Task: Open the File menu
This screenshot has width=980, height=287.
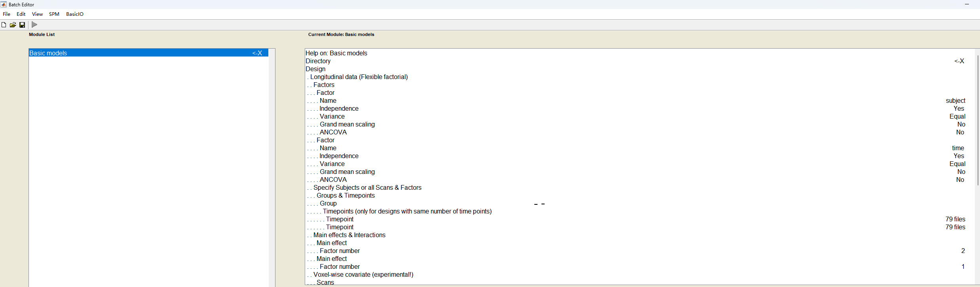Action: [7, 14]
